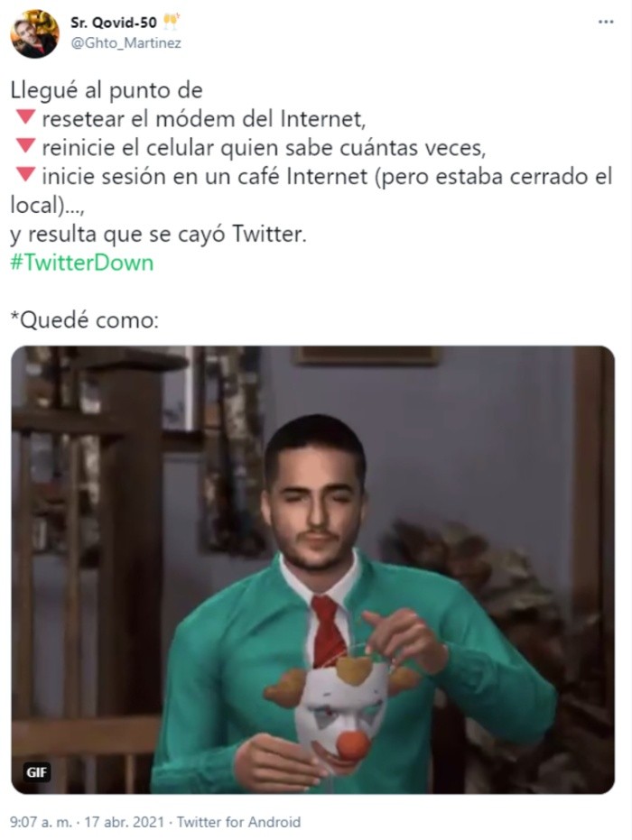This screenshot has width=632, height=840.
Task: Click the red triangle before 'inicie sesión'
Action: pyautogui.click(x=25, y=175)
